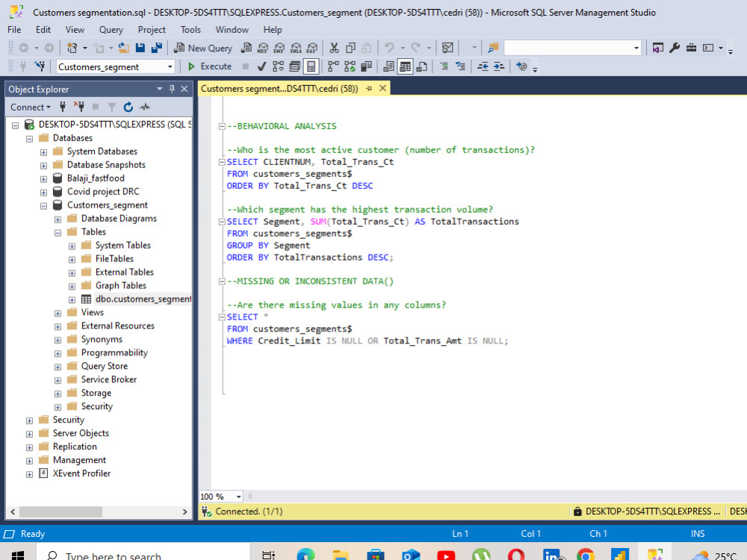747x560 pixels.
Task: Click the Database Engine Query icon
Action: (247, 48)
